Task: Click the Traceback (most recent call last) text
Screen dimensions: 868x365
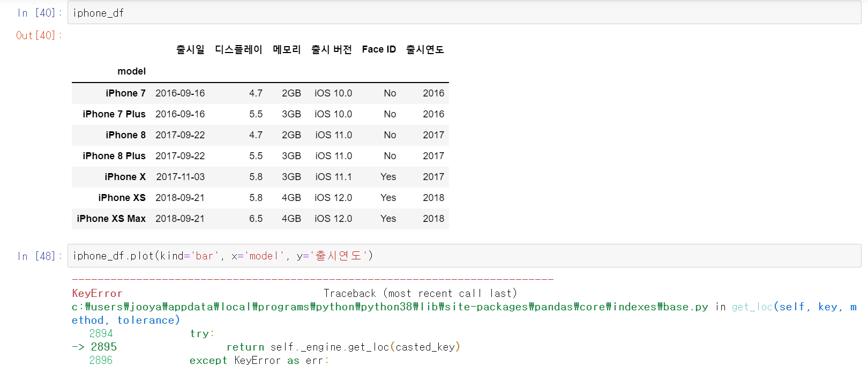Action: click(x=420, y=294)
